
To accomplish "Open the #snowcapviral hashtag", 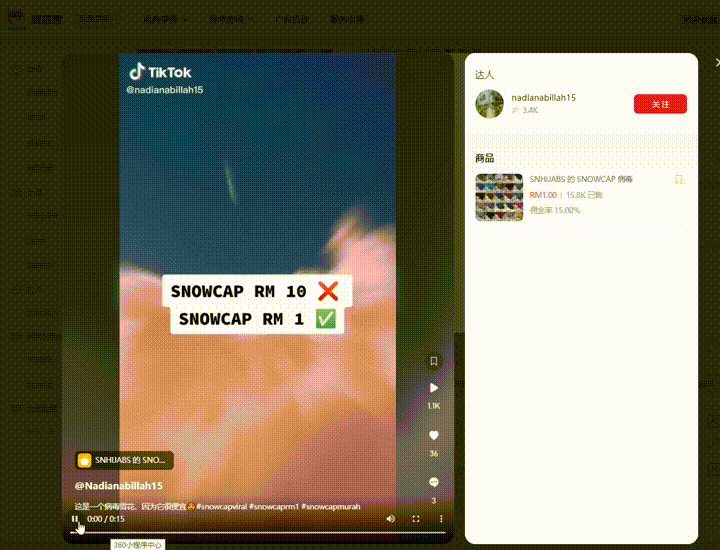I will 221,506.
